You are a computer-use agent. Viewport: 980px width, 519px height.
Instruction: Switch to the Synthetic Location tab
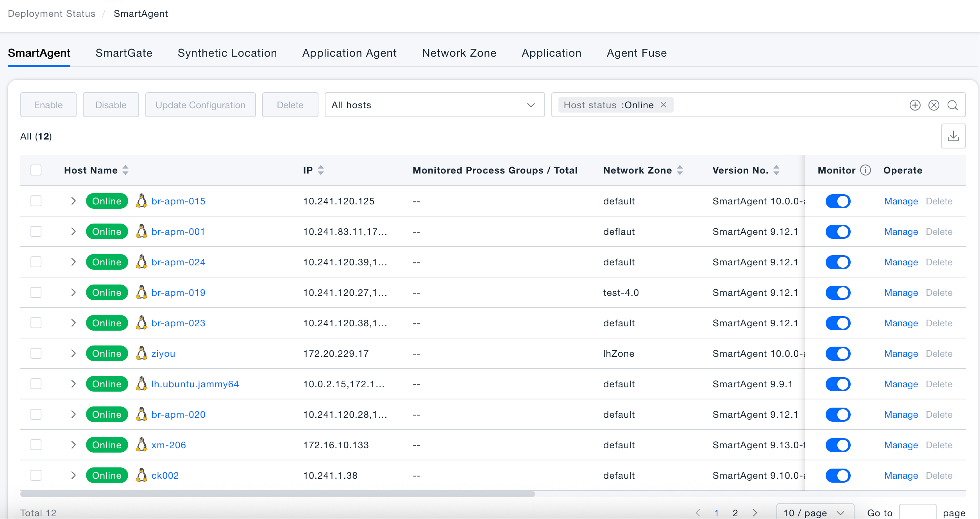227,53
